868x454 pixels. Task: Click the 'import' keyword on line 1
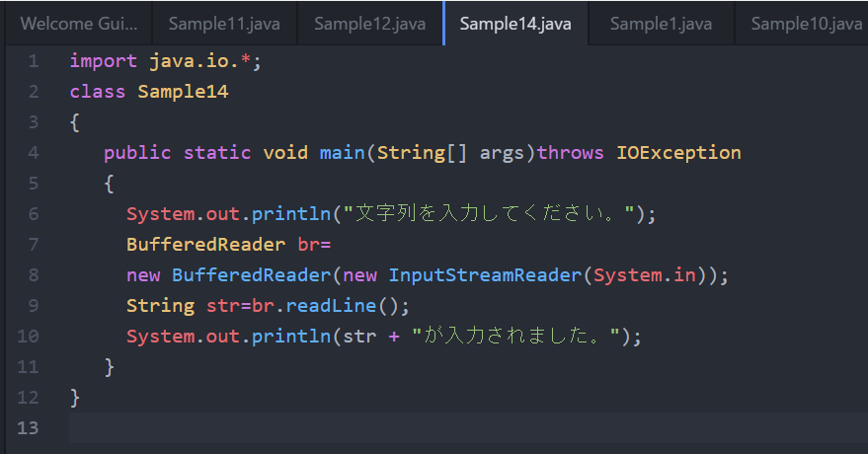104,61
